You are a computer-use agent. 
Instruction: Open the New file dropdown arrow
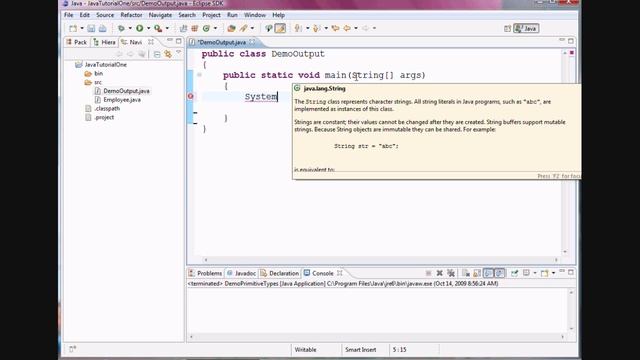(x=82, y=28)
